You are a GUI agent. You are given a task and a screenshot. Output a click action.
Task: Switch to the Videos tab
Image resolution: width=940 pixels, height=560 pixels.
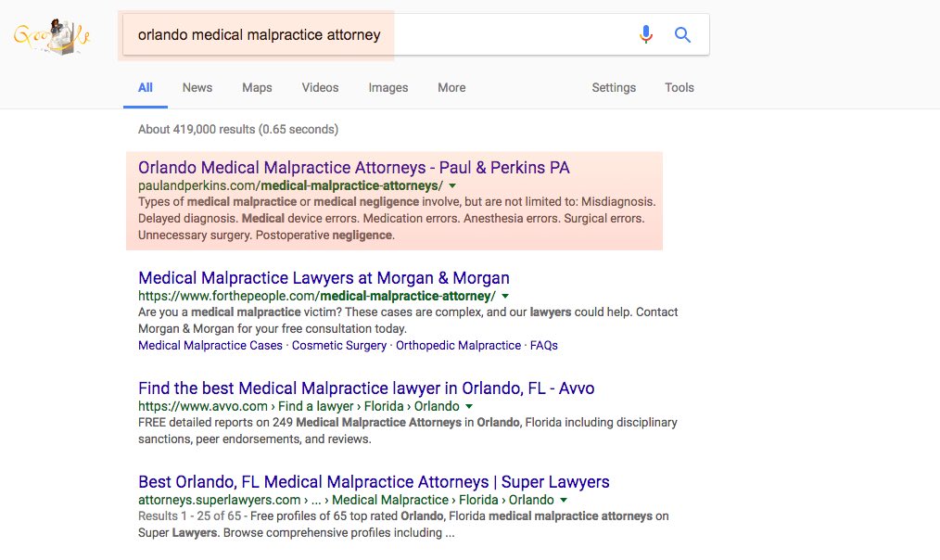pos(320,87)
